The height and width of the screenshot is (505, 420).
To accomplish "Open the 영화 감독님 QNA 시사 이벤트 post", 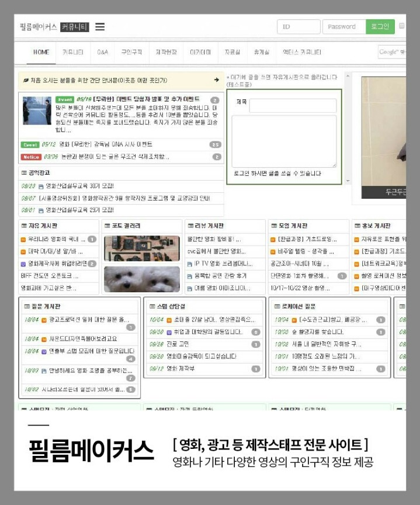I will point(106,144).
